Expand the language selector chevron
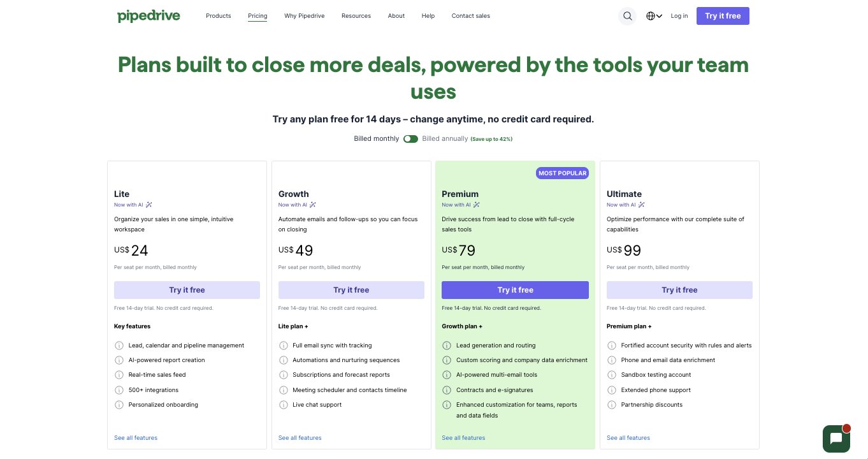 point(660,16)
